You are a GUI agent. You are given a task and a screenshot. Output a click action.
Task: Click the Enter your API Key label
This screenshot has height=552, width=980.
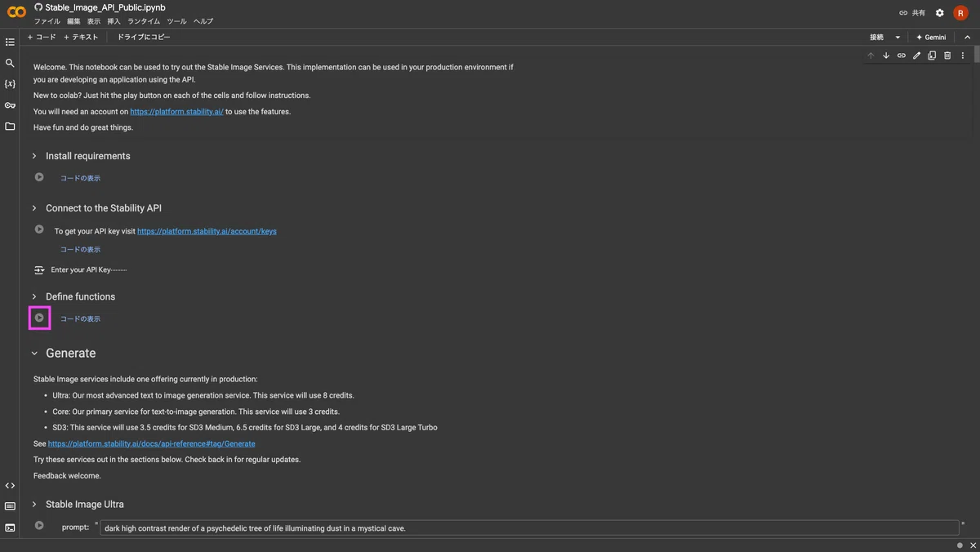tap(81, 269)
